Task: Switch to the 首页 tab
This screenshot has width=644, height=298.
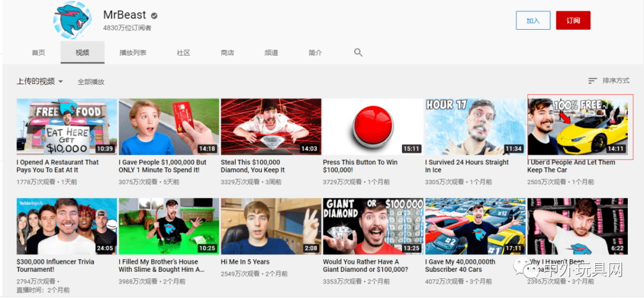Action: tap(39, 53)
